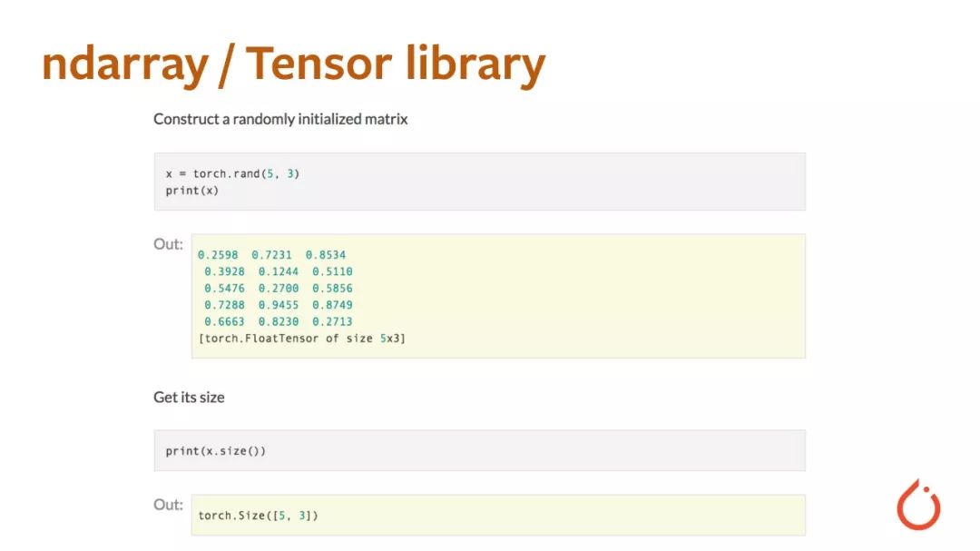Viewport: 980px width, 551px height.
Task: Click value 0.5856 in the third row
Action: pyautogui.click(x=332, y=289)
